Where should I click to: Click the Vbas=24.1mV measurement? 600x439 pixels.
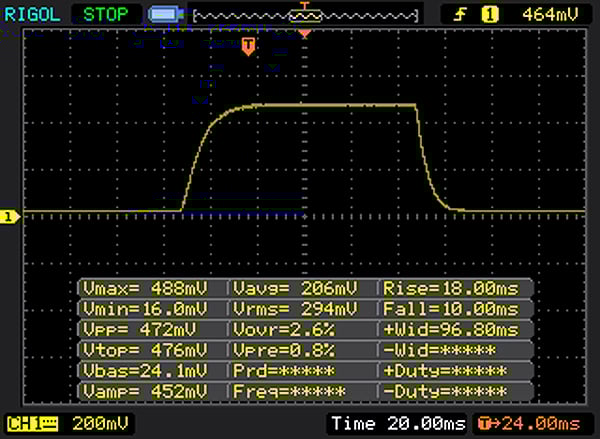click(145, 371)
